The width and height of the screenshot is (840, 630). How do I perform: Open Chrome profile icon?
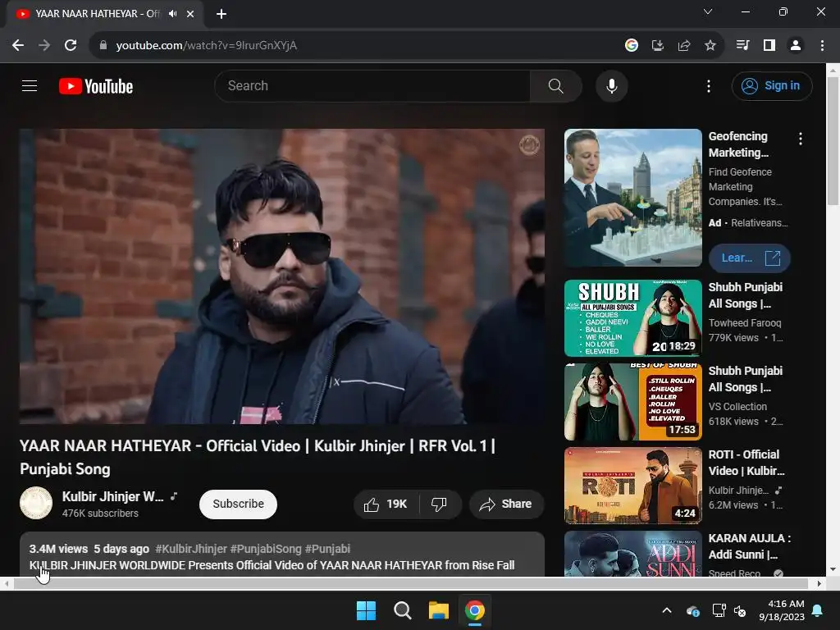796,45
